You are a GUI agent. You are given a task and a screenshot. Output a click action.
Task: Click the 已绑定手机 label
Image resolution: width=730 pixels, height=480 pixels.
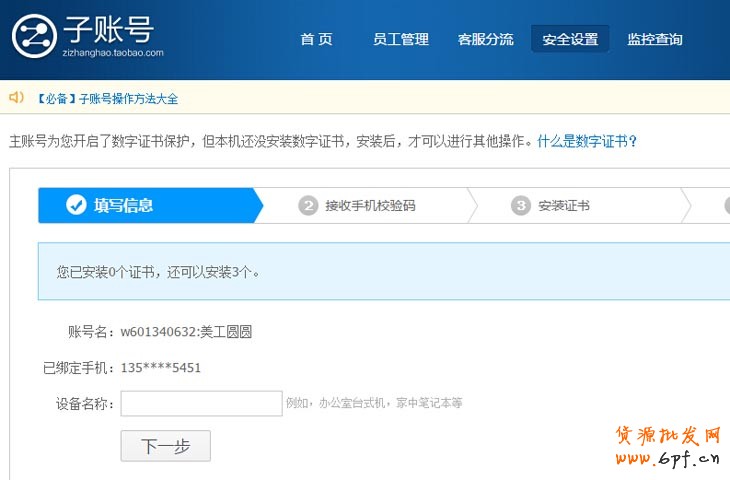[x=78, y=368]
